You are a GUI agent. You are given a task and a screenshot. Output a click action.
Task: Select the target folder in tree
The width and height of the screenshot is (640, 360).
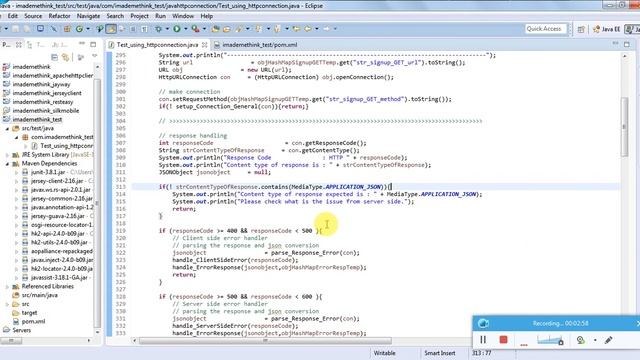pyautogui.click(x=29, y=313)
